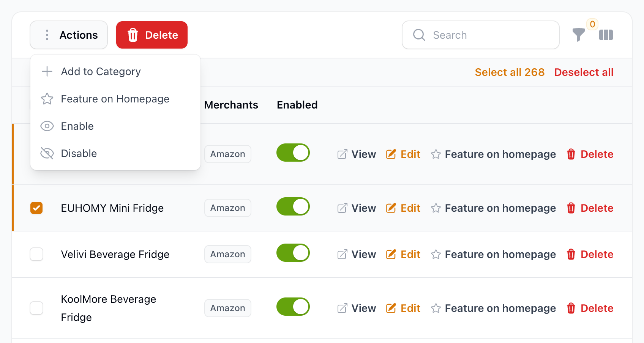The image size is (644, 343).
Task: Edit the EUHOMY Mini Fridge product
Action: pos(403,208)
